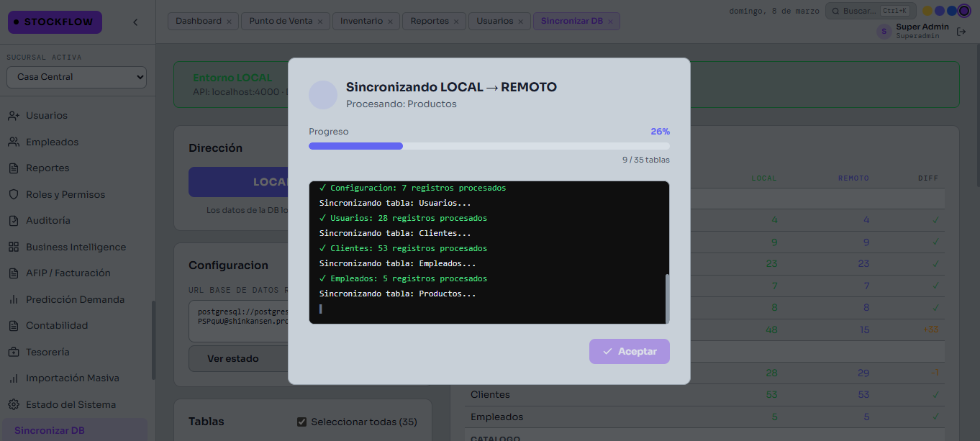Switch to the Reportes tab
980x441 pixels.
(x=430, y=22)
